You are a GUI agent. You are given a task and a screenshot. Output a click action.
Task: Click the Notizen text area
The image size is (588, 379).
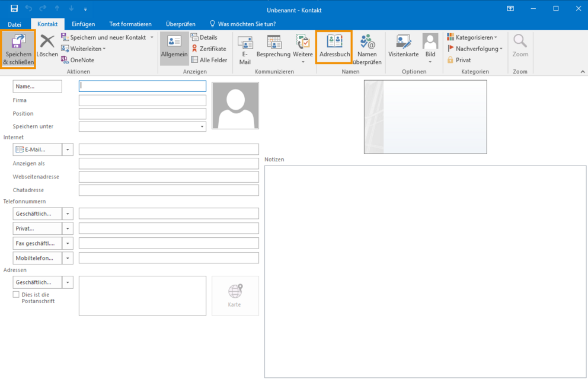click(x=425, y=272)
